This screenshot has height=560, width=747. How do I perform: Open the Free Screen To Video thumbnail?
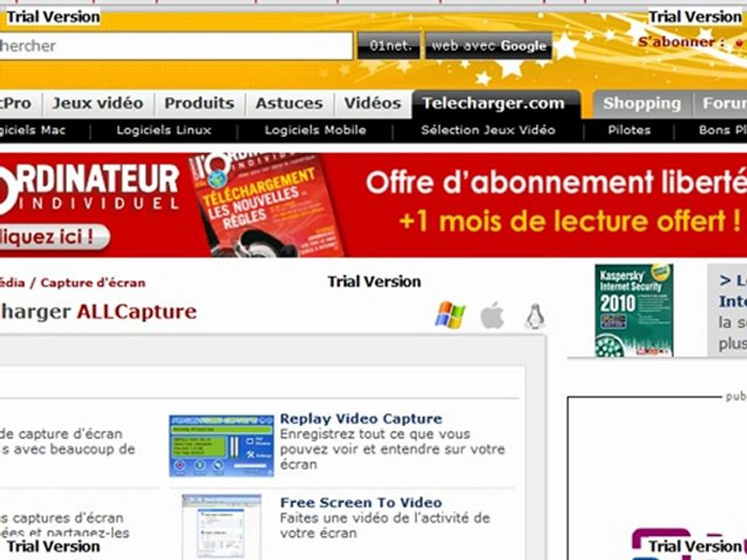click(x=222, y=527)
